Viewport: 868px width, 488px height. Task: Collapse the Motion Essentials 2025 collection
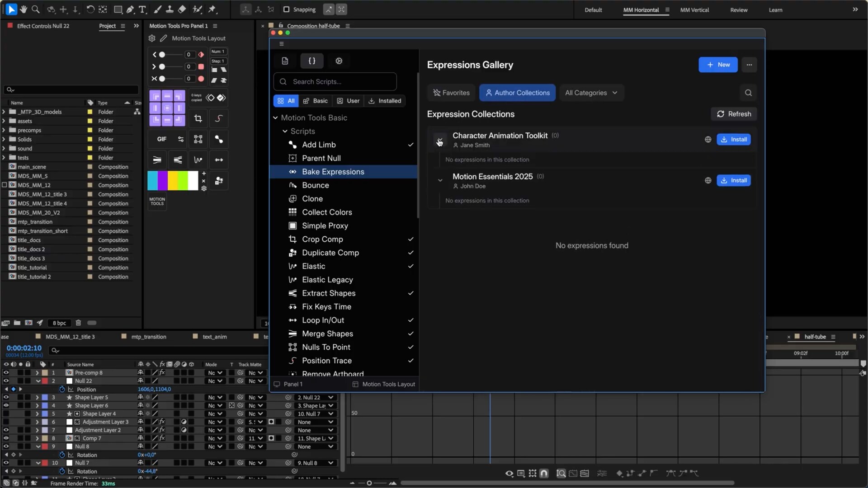440,180
